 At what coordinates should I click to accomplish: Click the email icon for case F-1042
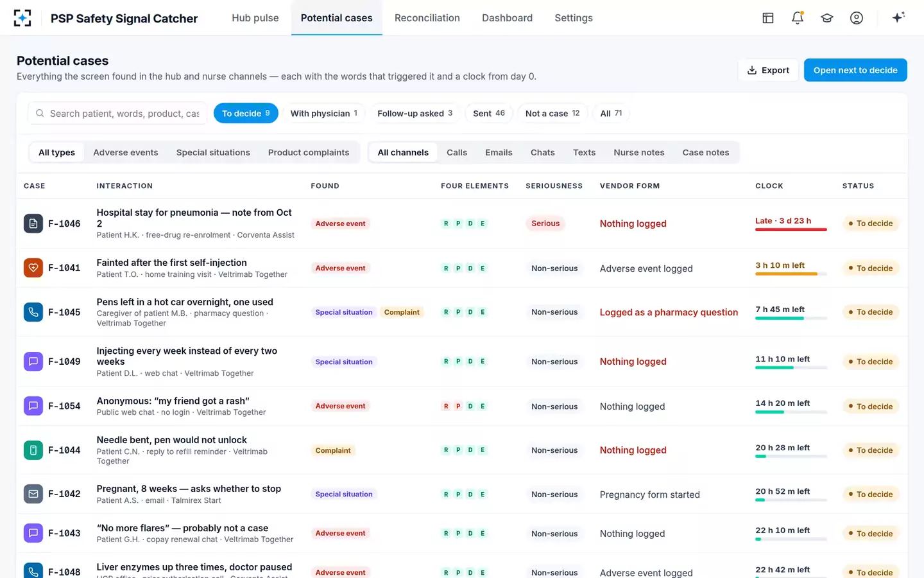click(33, 494)
